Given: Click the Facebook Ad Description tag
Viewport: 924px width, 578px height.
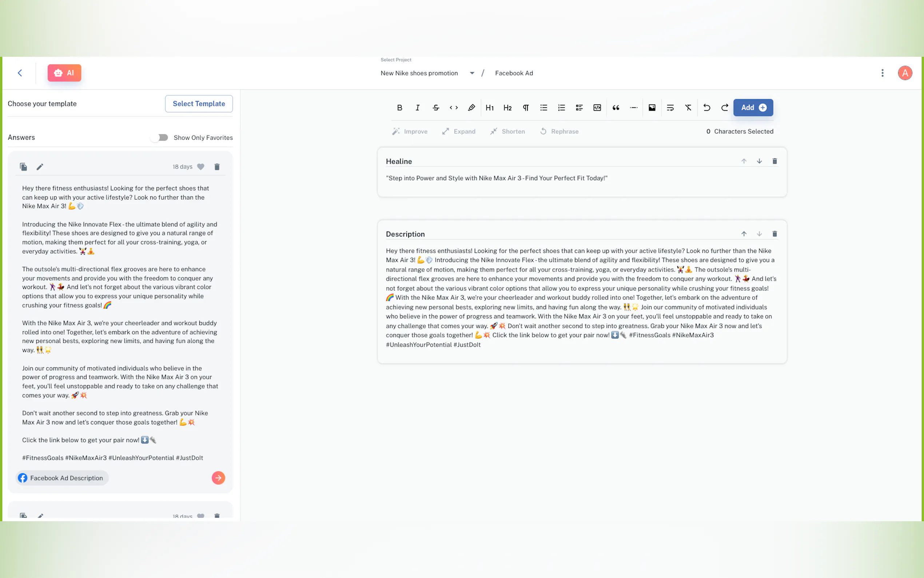Looking at the screenshot, I should pos(62,478).
